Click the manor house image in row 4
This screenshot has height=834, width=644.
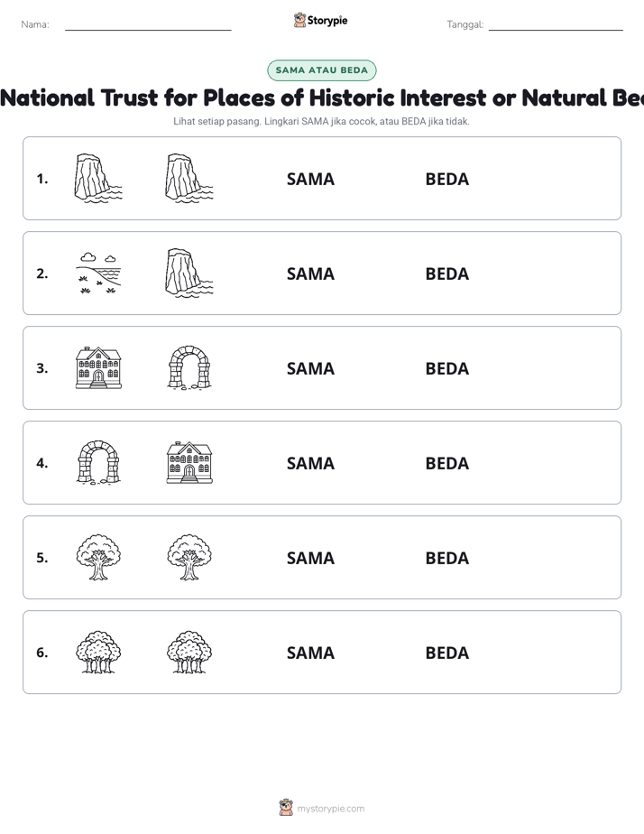(189, 463)
